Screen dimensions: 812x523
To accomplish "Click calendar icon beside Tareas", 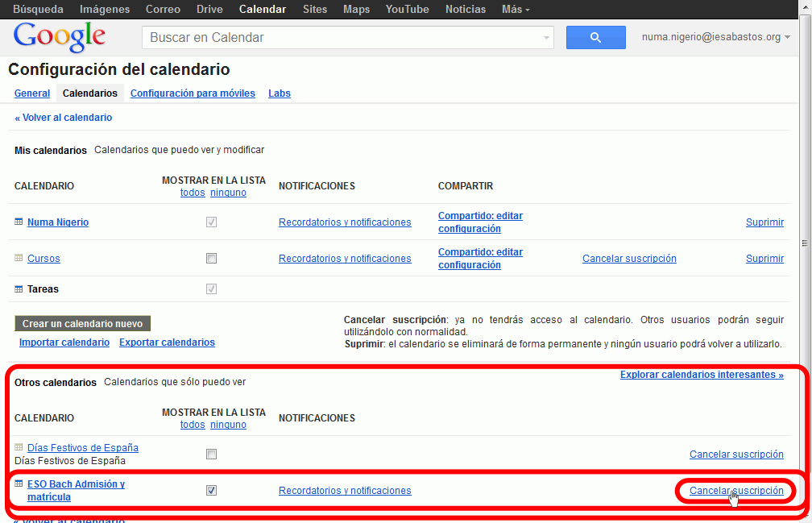I will pos(19,289).
